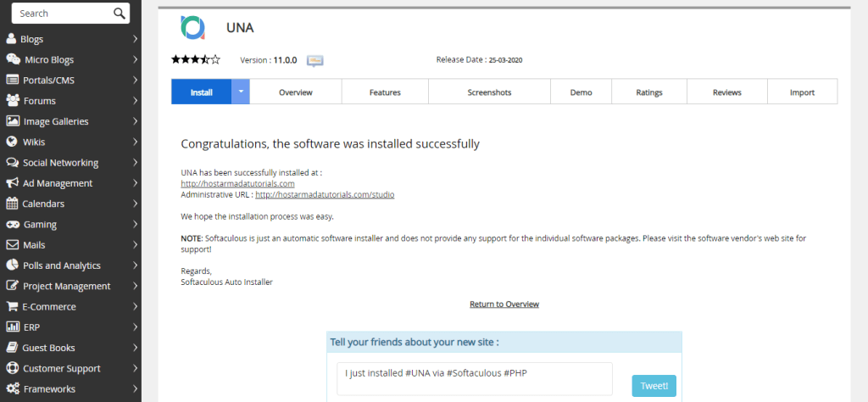Click the Ad Management megaphone icon
The height and width of the screenshot is (402, 868).
(12, 182)
